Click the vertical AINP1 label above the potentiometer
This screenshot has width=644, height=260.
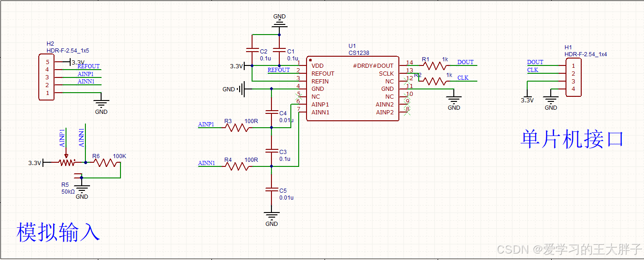62,138
